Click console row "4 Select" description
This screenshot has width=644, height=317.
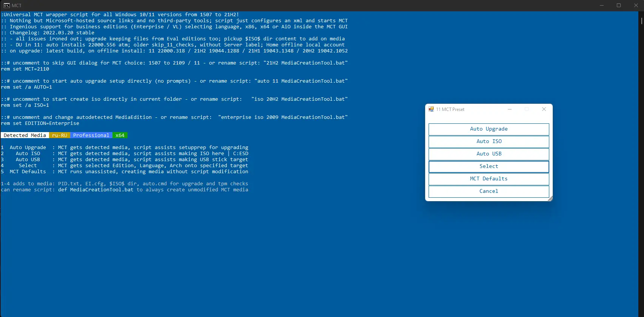(124, 166)
